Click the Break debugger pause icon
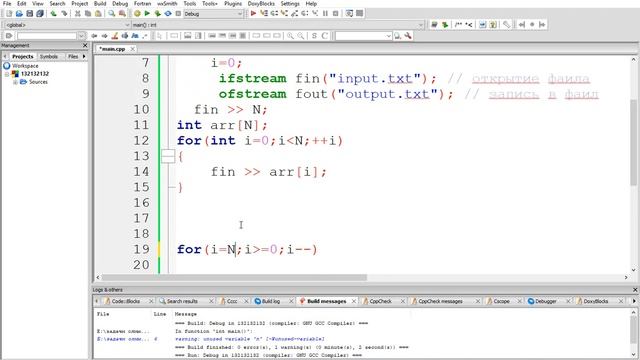Viewport: 640px width, 360px height. tap(325, 13)
